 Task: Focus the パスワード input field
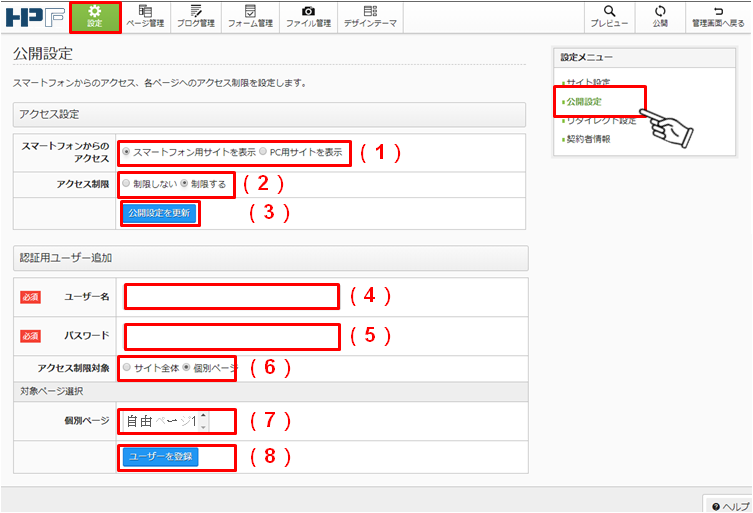(232, 336)
